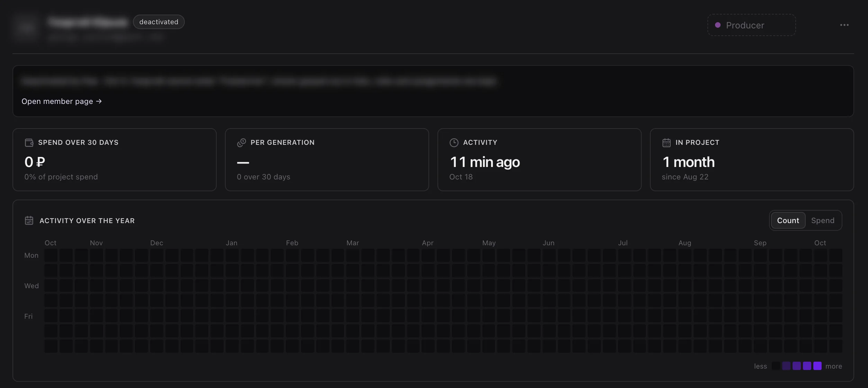This screenshot has height=388, width=868.
Task: Click the 'Jun' month label in heatmap
Action: [x=549, y=243]
